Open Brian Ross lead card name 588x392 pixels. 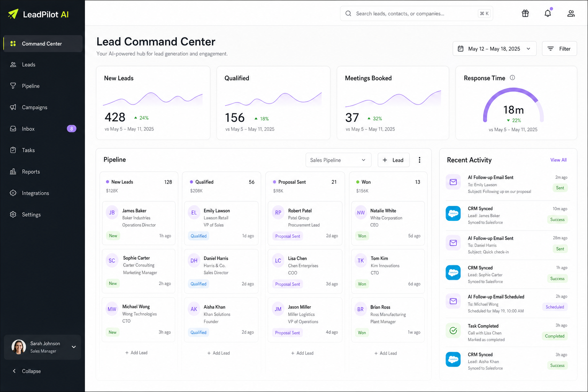[381, 307]
